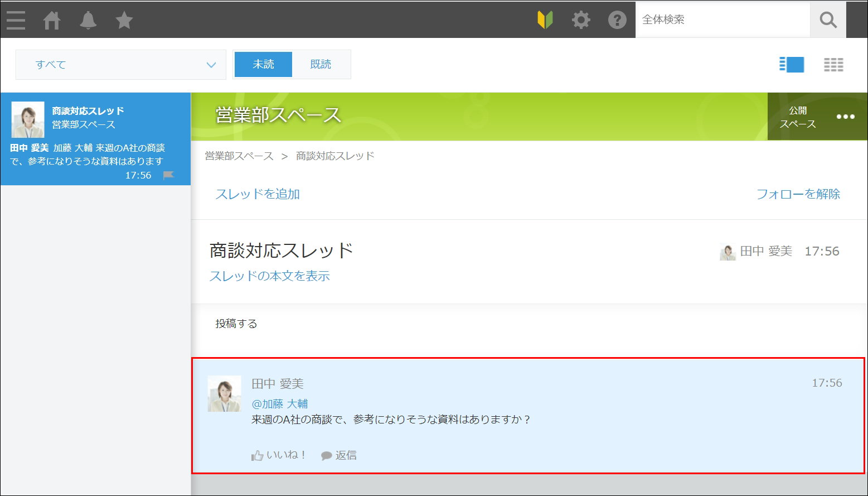Click フォローを解除 to unfollow the thread
868x496 pixels.
799,194
